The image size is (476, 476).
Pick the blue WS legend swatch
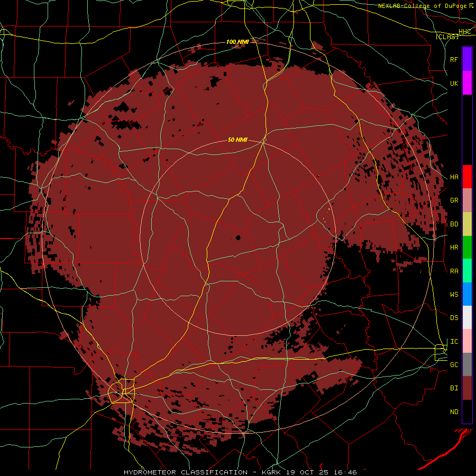467,294
